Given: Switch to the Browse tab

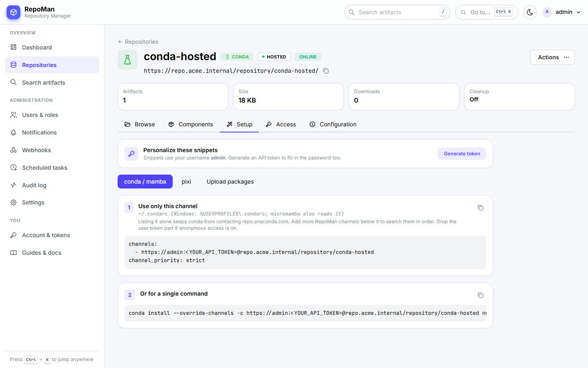Looking at the screenshot, I should [140, 124].
